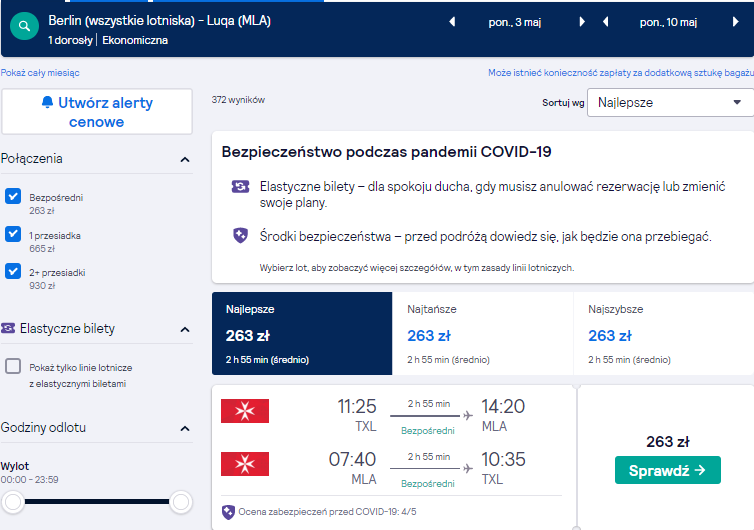Image resolution: width=754 pixels, height=530 pixels.
Task: Open the search magnifier icon
Action: (24, 26)
